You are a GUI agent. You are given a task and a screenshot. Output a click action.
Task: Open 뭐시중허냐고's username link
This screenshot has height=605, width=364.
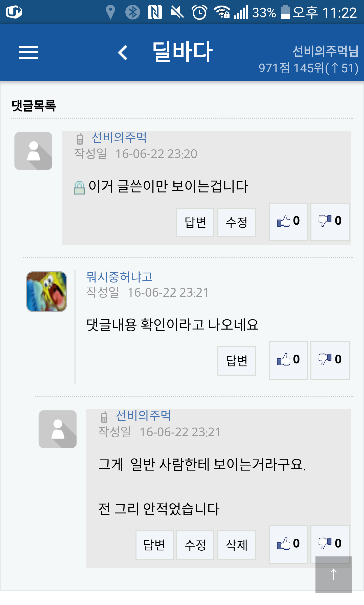[x=119, y=277]
